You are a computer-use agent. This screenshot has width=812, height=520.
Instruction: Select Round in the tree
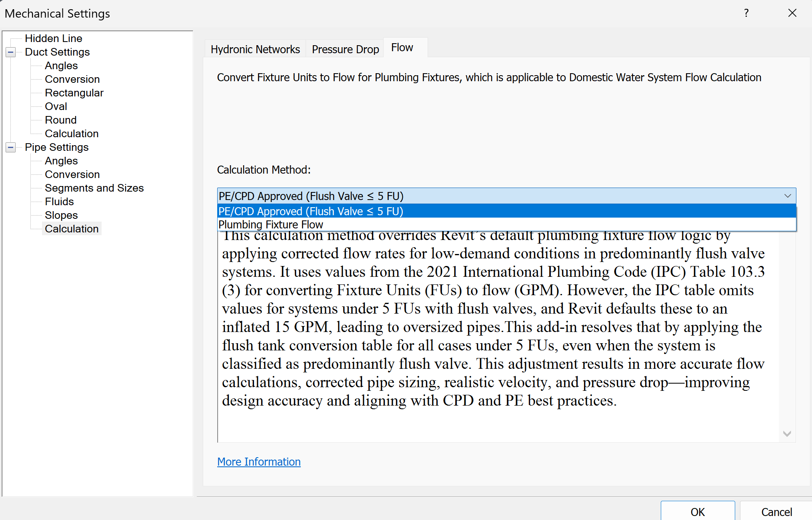[60, 120]
